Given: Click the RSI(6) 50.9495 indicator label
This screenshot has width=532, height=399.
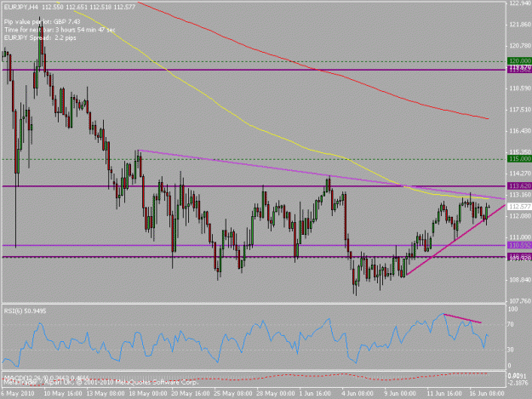Looking at the screenshot, I should click(x=25, y=311).
